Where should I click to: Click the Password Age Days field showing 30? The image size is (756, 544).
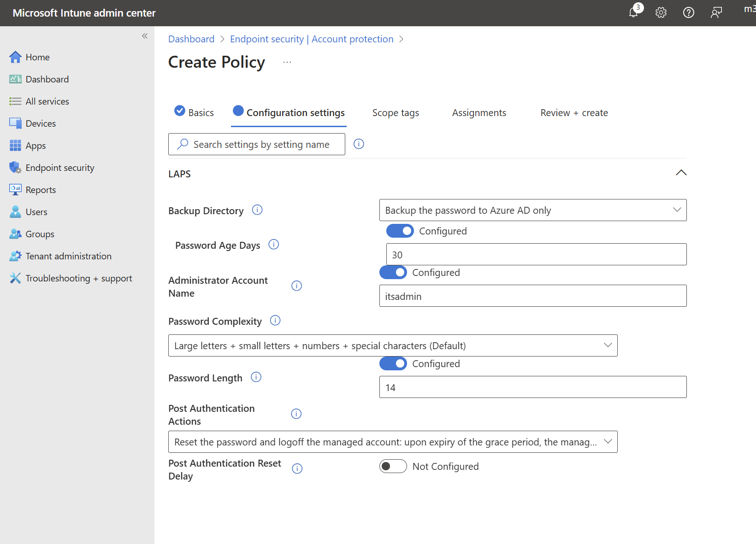click(536, 254)
